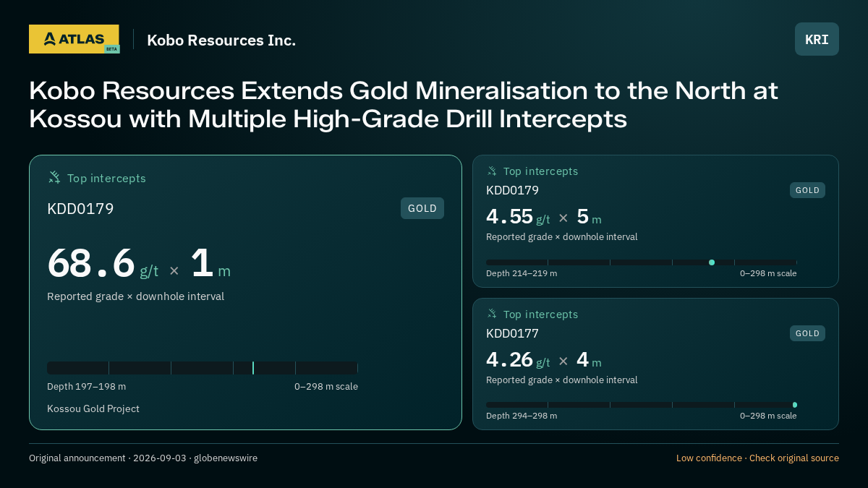Click the drill icon on the 68.6 g/t card

click(54, 177)
